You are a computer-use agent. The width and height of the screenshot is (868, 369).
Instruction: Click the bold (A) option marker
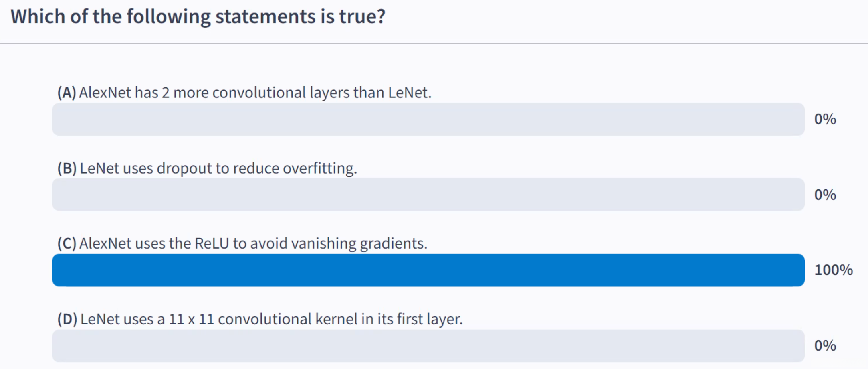pyautogui.click(x=67, y=93)
